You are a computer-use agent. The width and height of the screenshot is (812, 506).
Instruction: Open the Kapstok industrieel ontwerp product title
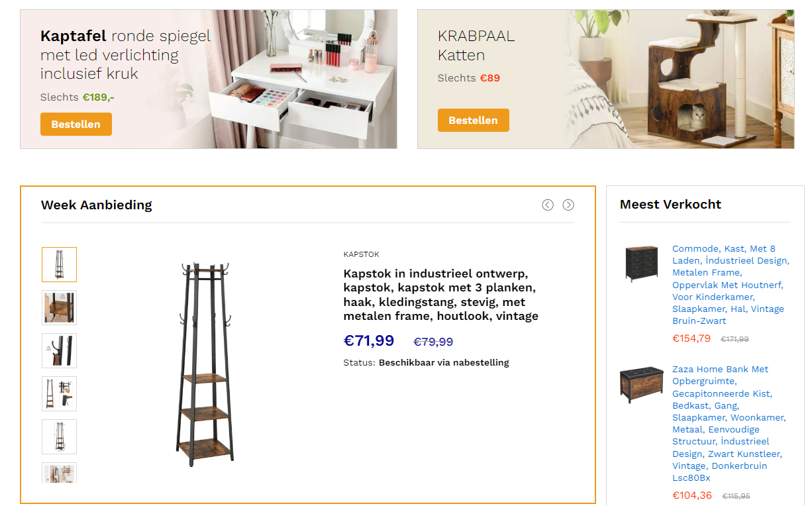(441, 295)
